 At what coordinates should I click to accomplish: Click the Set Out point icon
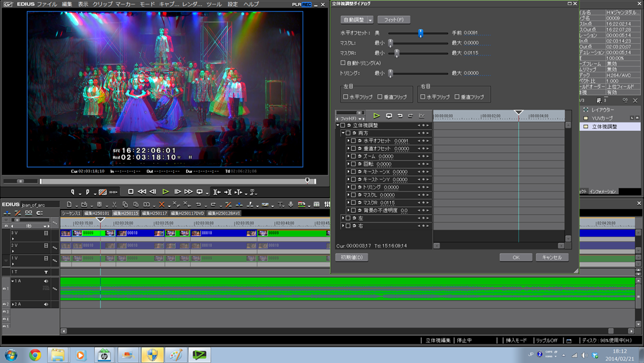88,192
